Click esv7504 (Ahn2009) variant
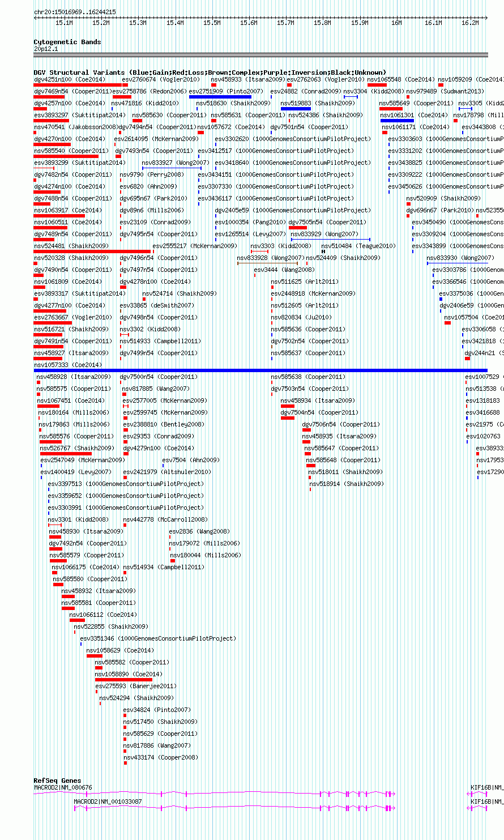504x840 pixels. pos(191,460)
